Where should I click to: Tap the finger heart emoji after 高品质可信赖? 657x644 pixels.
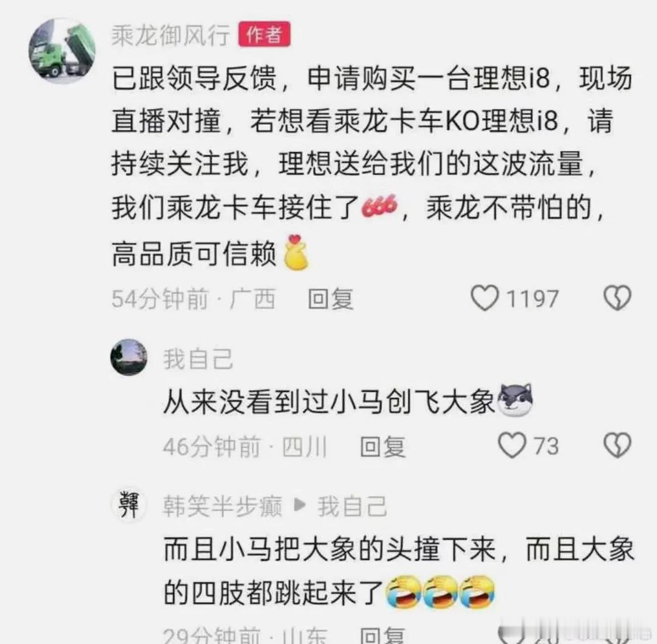(x=296, y=252)
